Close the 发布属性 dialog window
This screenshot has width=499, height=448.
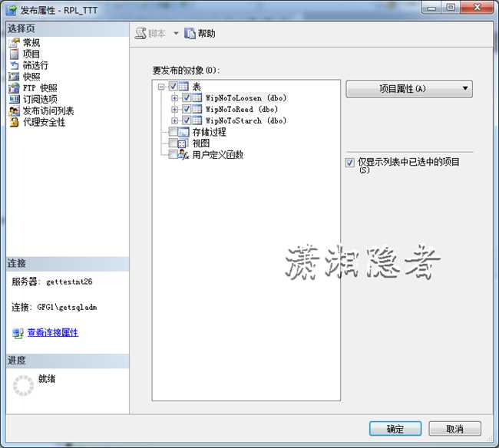pos(477,7)
